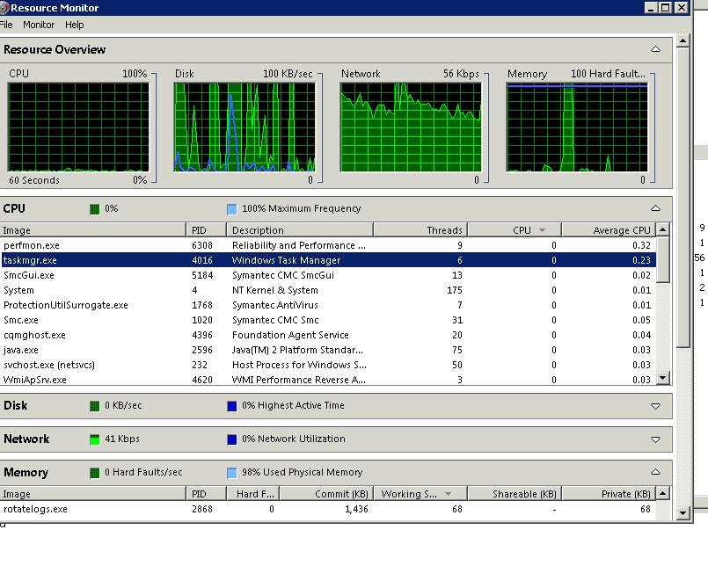Screen dimensions: 708x588
Task: Click the light blue Used Physical Memory swatch
Action: tap(231, 473)
